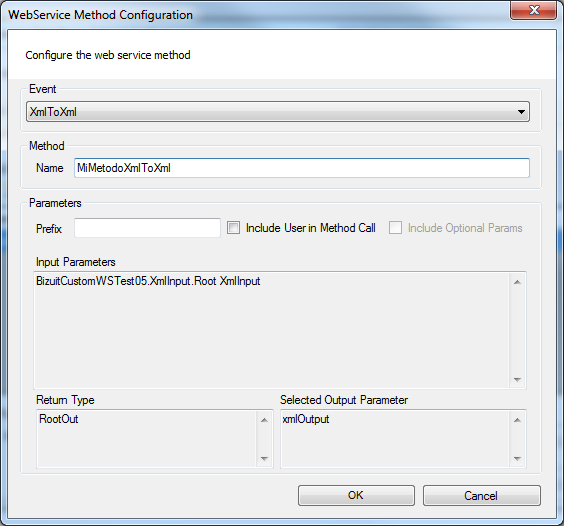This screenshot has width=564, height=526.
Task: Select the BizuitCustomWSTest05.XmlInput.Root XmlInput entry
Action: pyautogui.click(x=148, y=281)
